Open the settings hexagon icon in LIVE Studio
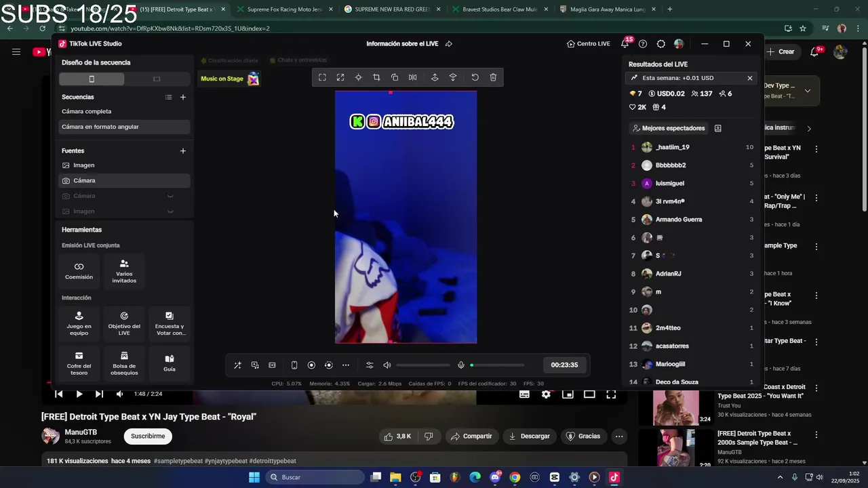Screen dimensions: 868x488 pos(661,44)
